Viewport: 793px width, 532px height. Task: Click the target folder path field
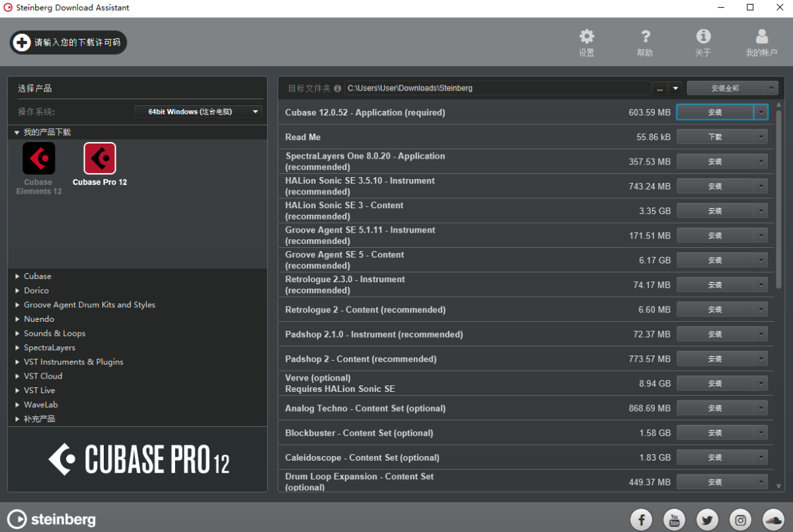(497, 88)
